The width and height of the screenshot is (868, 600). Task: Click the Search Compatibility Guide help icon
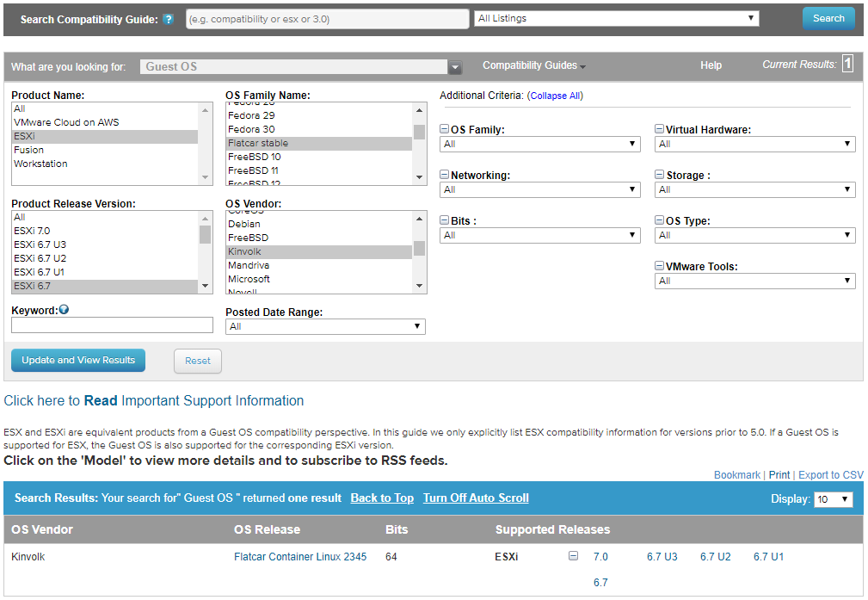point(169,19)
